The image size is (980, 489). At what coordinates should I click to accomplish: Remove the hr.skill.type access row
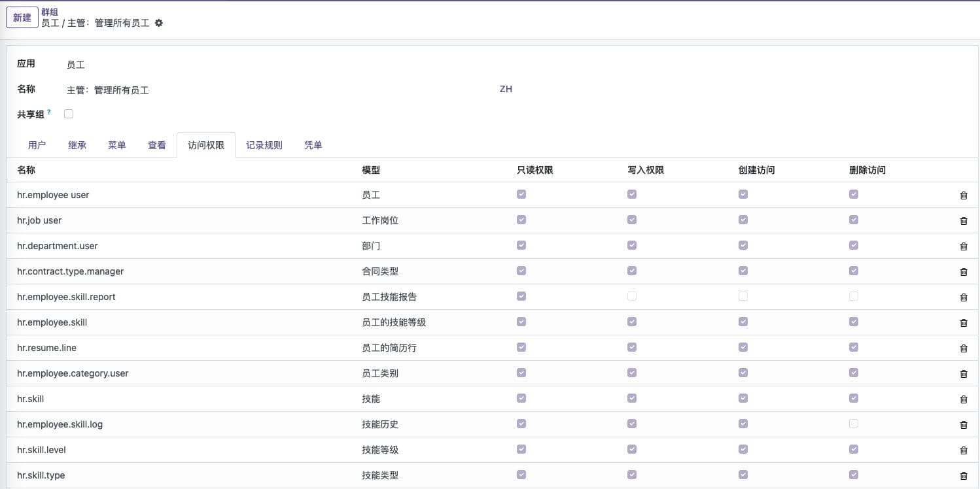pos(963,476)
